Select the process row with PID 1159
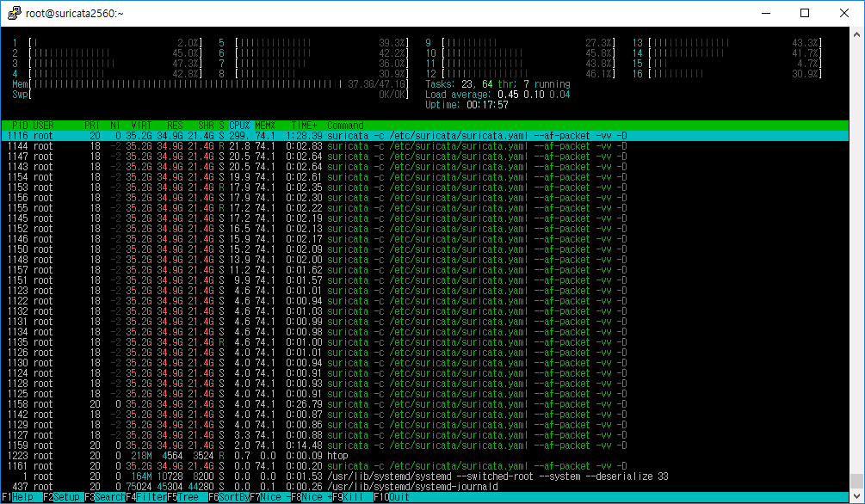 425,446
